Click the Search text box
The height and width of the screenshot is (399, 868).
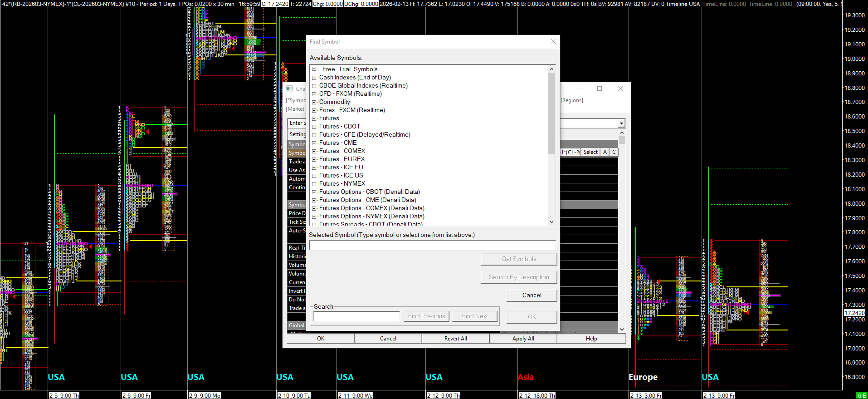click(x=357, y=316)
